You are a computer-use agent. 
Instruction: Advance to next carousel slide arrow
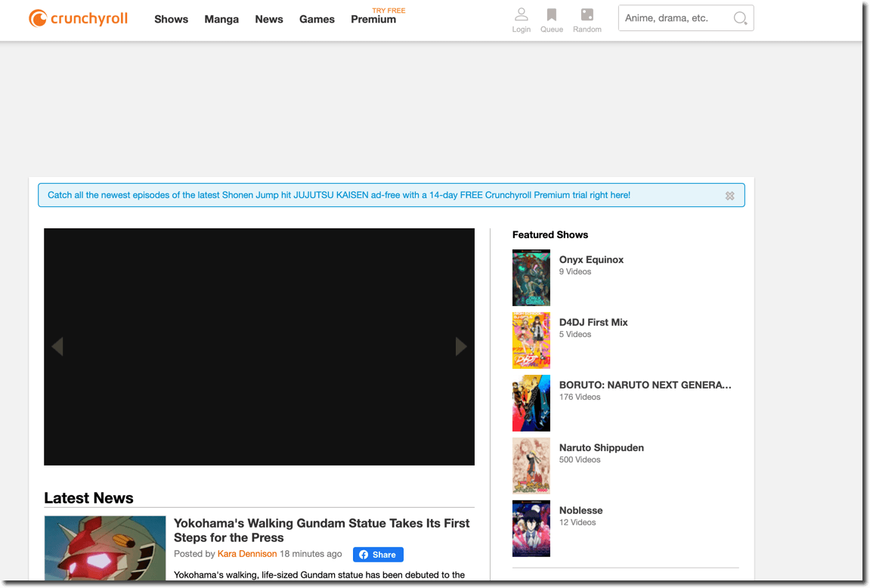pos(461,347)
